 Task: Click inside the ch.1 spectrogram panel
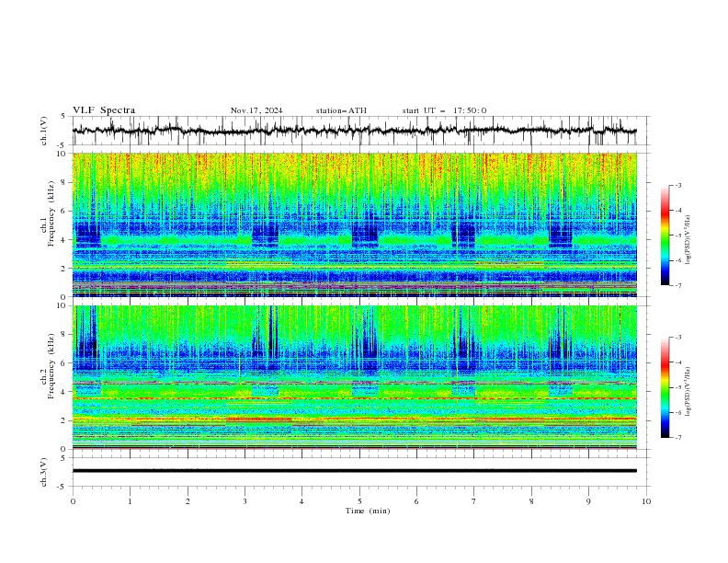pos(354,224)
